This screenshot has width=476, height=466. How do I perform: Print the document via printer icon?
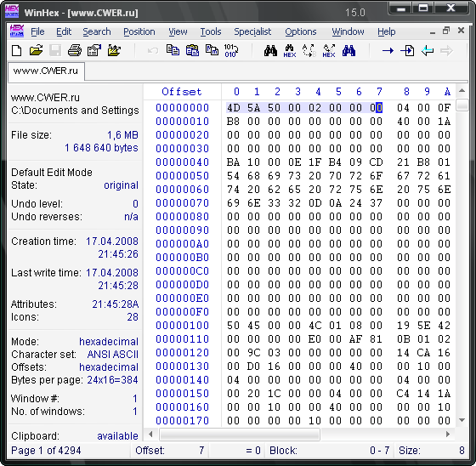(x=75, y=50)
